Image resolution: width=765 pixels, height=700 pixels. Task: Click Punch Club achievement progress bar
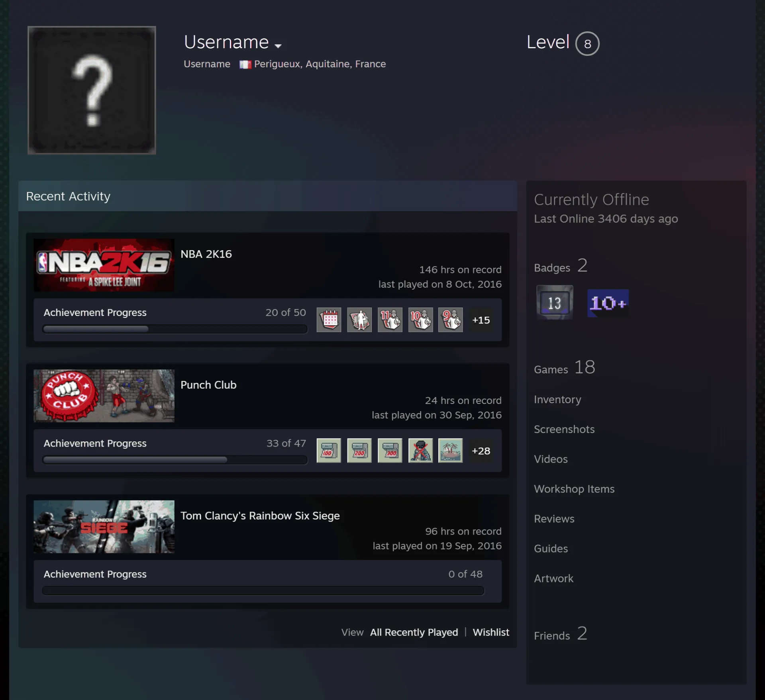175,460
